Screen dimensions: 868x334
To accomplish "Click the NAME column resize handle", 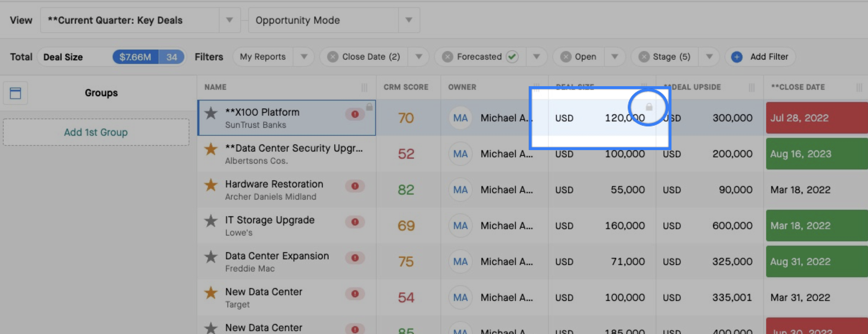I will [364, 87].
